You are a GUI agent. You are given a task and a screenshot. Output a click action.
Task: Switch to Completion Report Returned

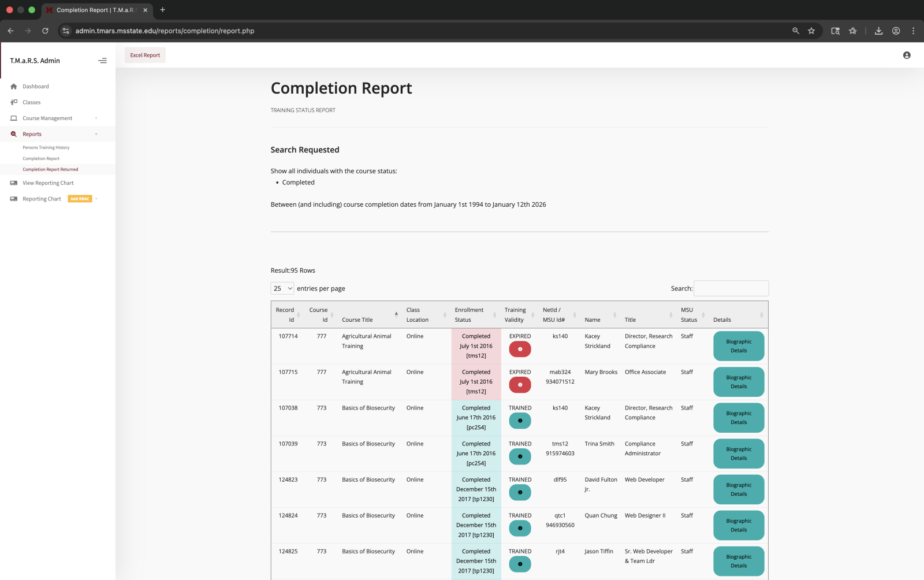click(x=50, y=169)
